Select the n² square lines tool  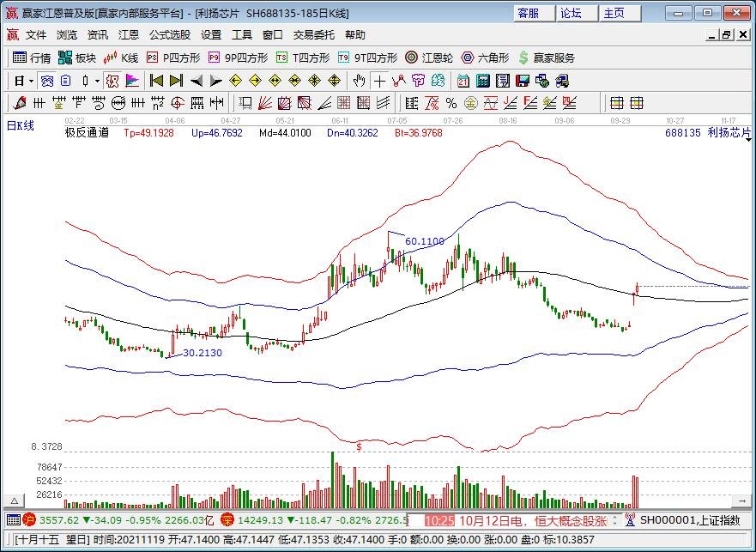pyautogui.click(x=158, y=103)
